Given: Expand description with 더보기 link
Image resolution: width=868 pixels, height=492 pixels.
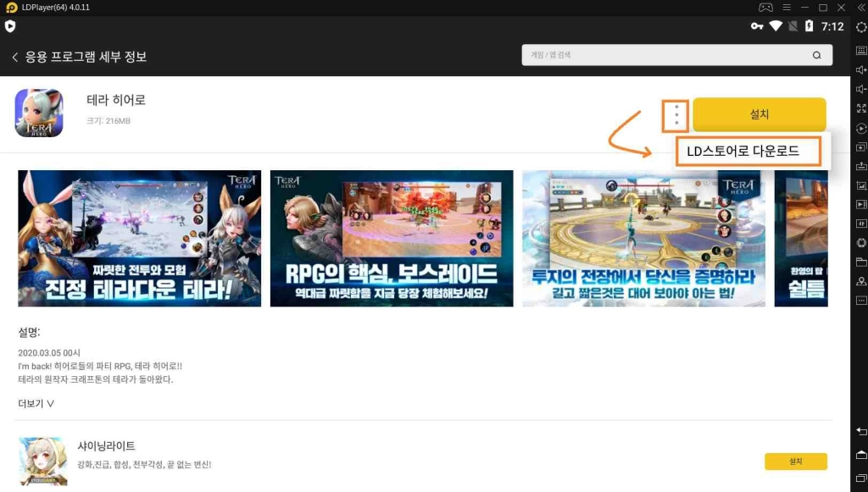Looking at the screenshot, I should pos(36,404).
